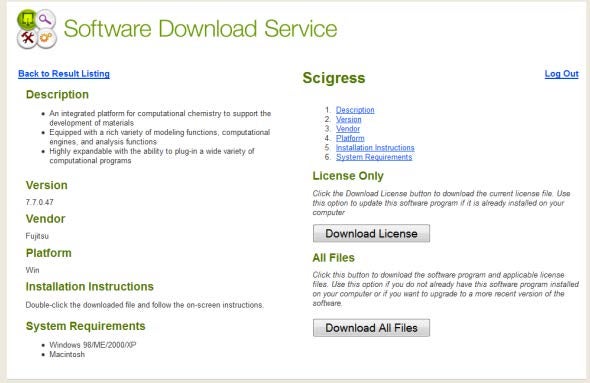Click the green monitor icon in logo
The width and height of the screenshot is (590, 383).
pyautogui.click(x=27, y=19)
